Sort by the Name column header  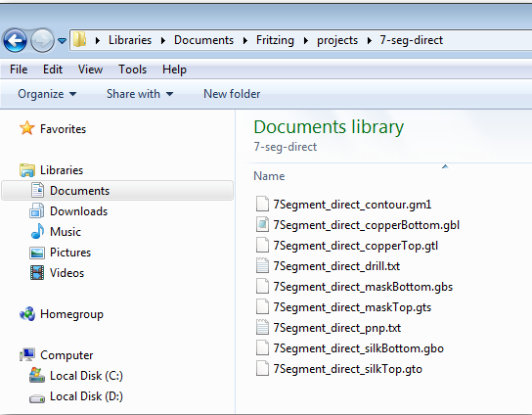[x=269, y=176]
